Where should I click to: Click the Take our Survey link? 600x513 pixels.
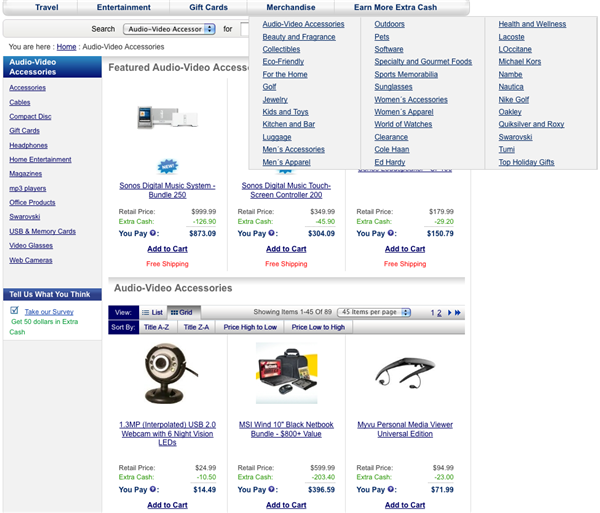[49, 311]
